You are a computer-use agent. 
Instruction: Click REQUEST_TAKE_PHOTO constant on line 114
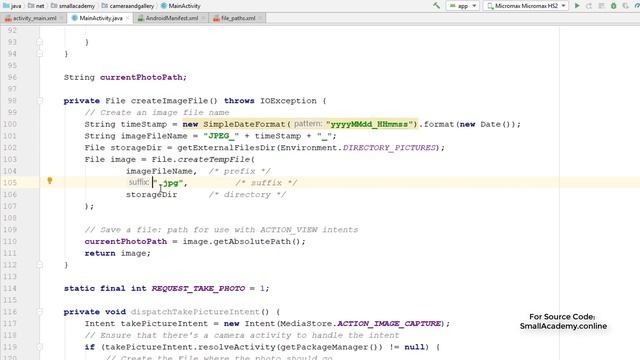[198, 288]
